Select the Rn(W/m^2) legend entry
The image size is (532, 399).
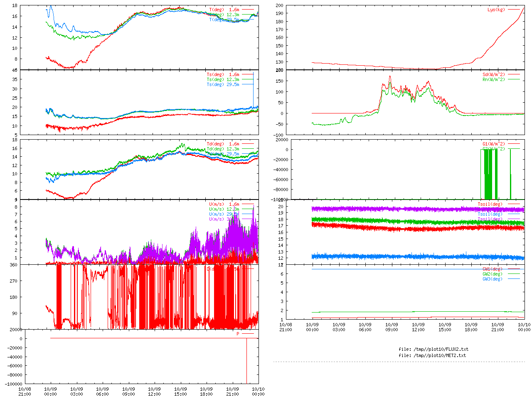tap(493, 79)
